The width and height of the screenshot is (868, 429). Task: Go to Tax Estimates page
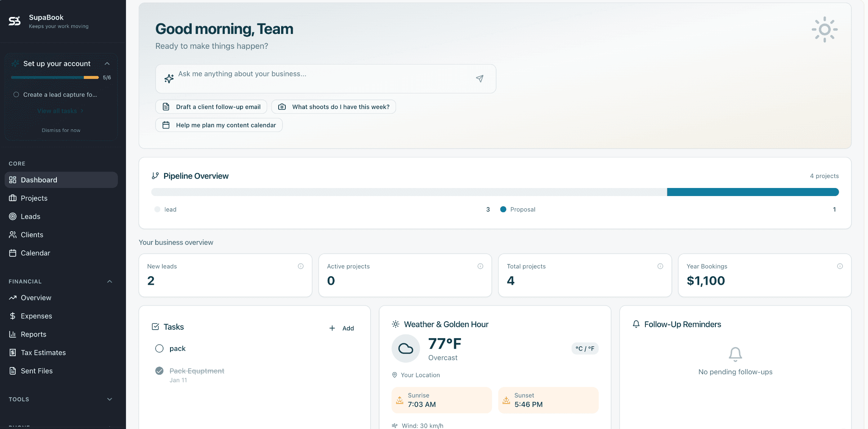(x=43, y=353)
